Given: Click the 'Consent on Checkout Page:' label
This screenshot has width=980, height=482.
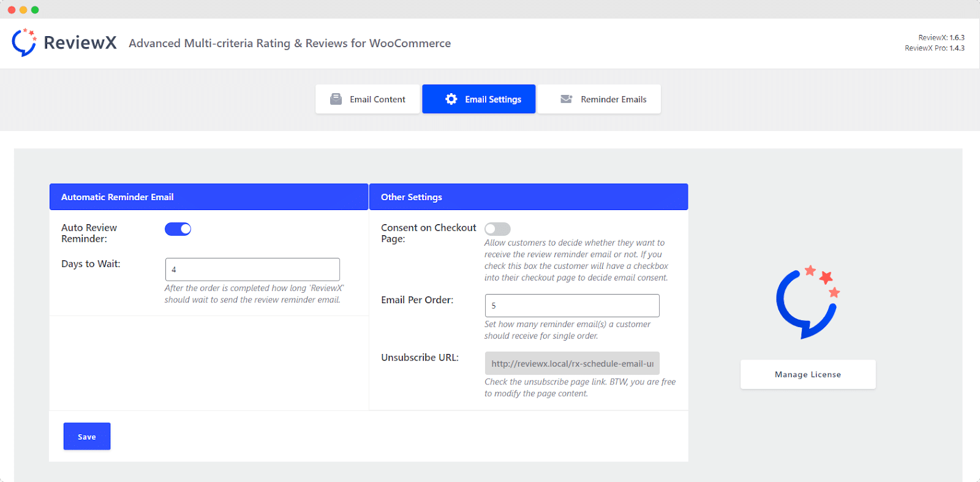Looking at the screenshot, I should [429, 233].
